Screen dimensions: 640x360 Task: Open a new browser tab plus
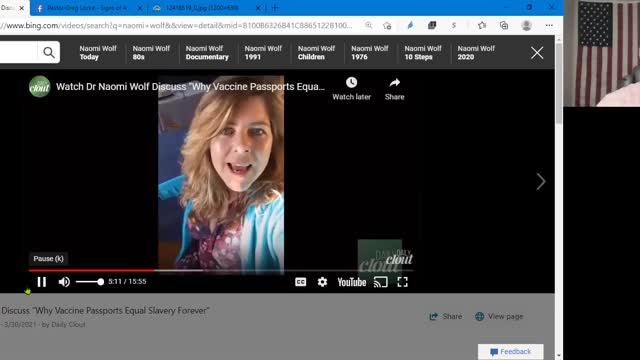(275, 8)
